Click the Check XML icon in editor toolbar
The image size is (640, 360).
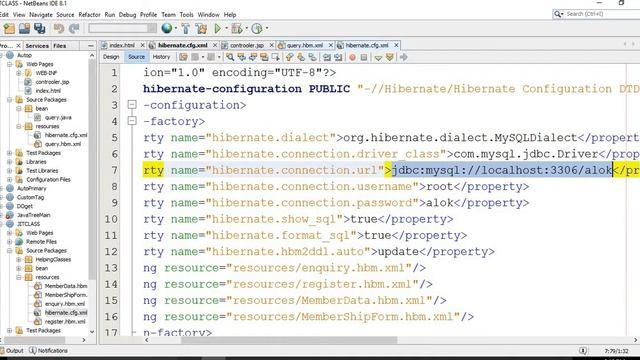(x=378, y=58)
